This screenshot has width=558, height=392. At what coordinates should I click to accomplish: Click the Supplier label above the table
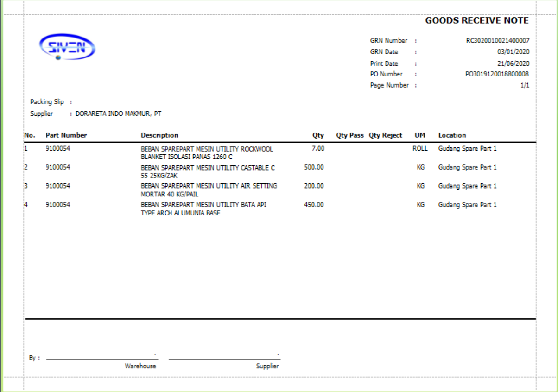click(x=42, y=114)
